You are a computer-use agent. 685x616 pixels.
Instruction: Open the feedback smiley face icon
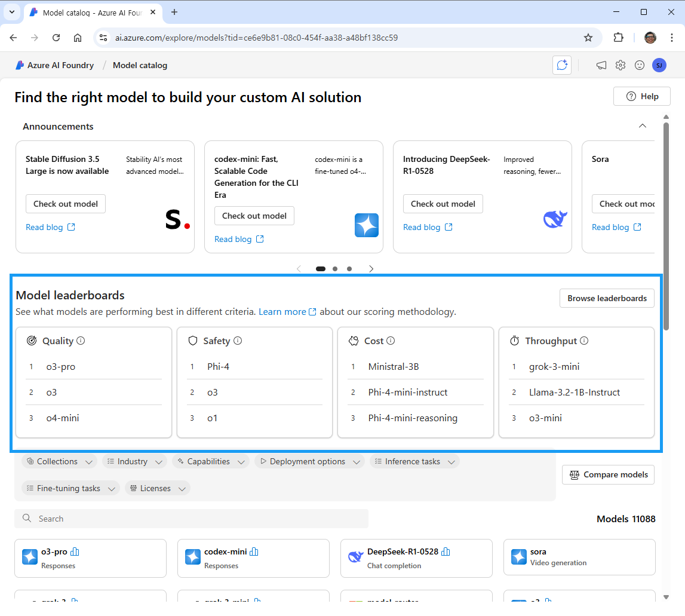[x=640, y=65]
